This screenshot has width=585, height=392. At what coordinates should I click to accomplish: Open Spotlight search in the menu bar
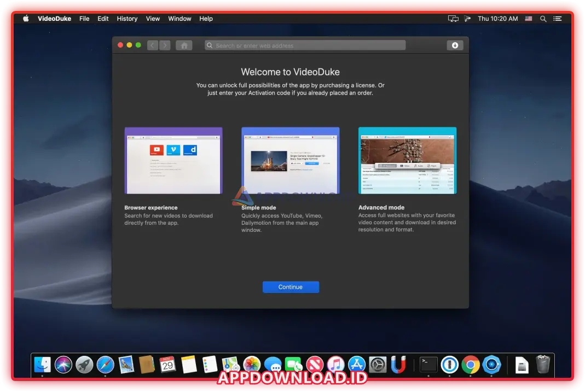543,19
